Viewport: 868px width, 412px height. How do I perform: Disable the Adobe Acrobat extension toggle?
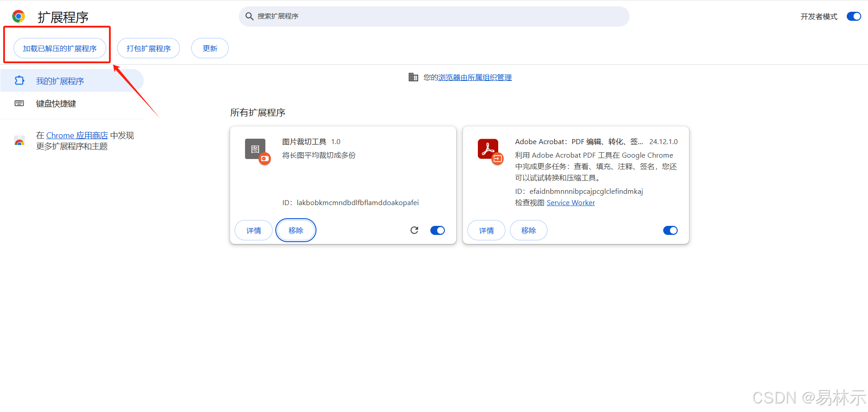(x=670, y=230)
